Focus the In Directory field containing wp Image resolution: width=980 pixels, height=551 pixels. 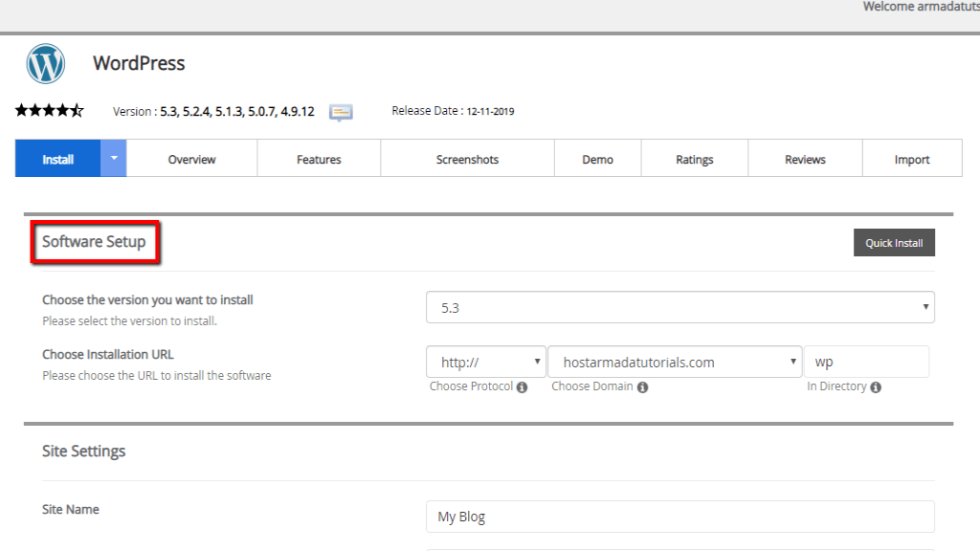click(866, 362)
